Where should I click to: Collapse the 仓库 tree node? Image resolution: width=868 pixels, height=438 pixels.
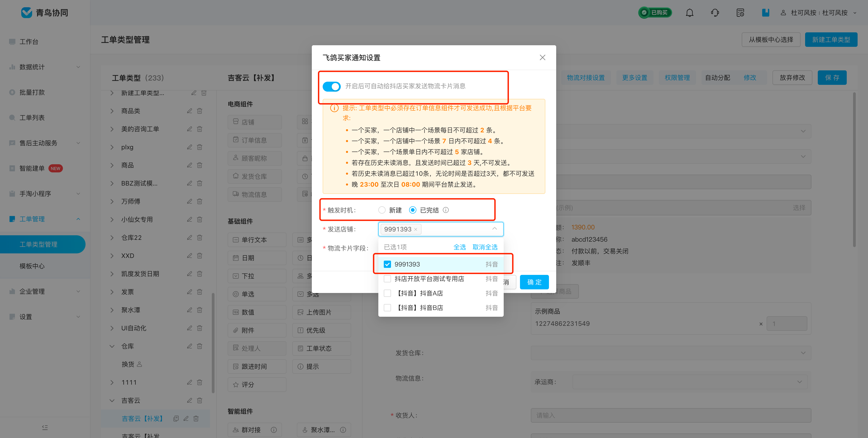point(112,346)
